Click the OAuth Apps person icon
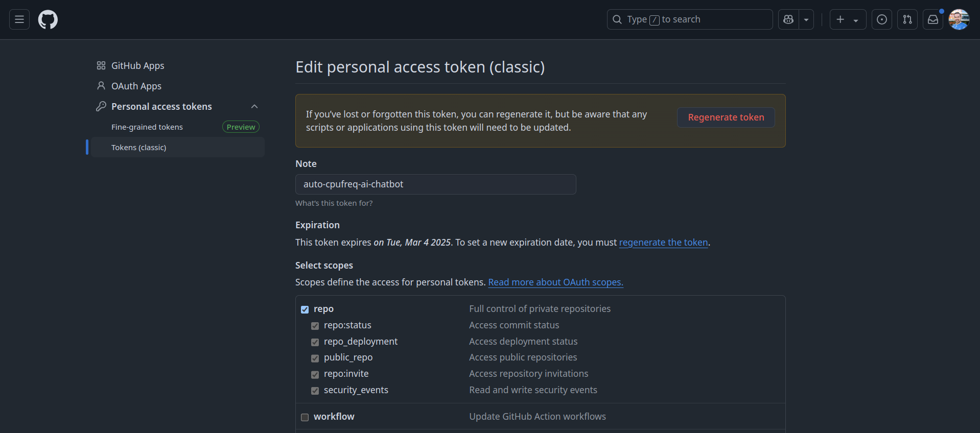Screen dimensions: 980x433 click(x=101, y=86)
